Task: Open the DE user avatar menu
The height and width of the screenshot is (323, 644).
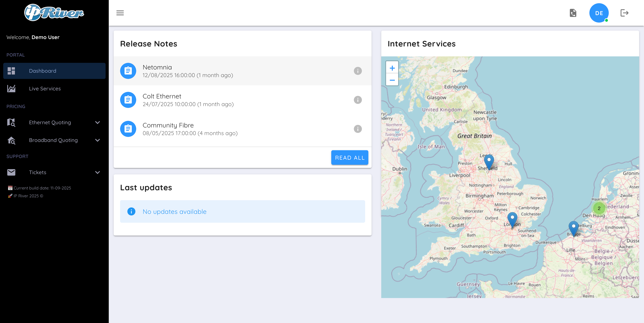Action: [x=599, y=13]
